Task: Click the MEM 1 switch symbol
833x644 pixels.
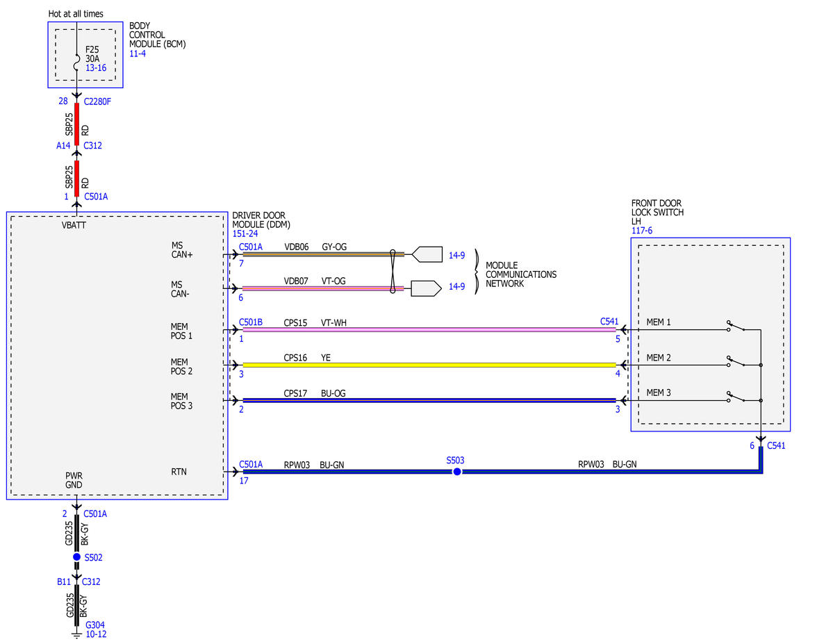Action: click(x=736, y=326)
